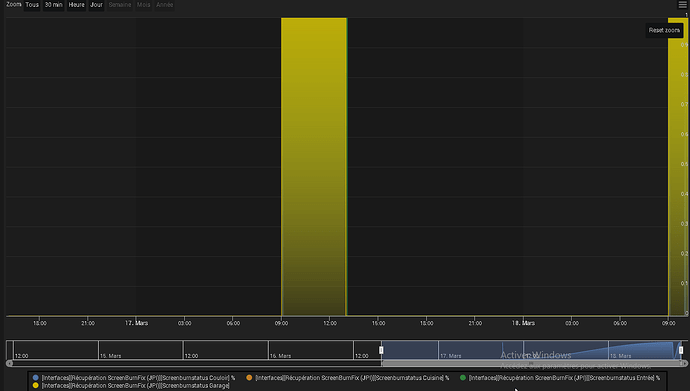Choose the Année zoom range
Image resolution: width=690 pixels, height=391 pixels.
tap(165, 5)
